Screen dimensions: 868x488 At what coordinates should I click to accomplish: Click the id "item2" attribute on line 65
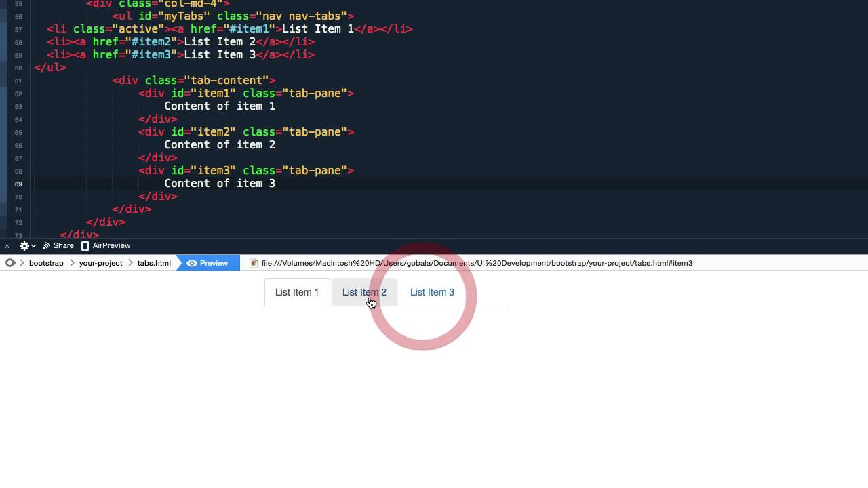click(x=203, y=131)
